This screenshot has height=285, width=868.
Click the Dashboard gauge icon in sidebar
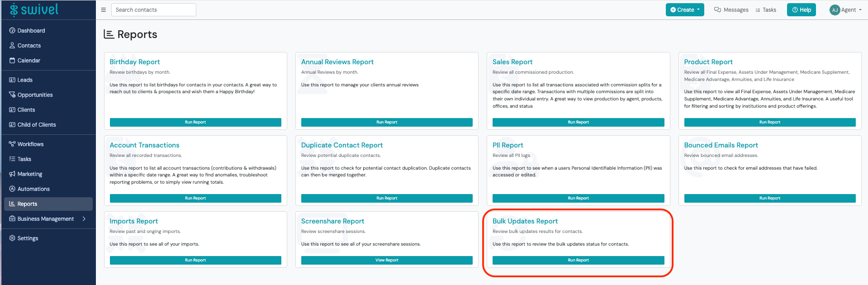tap(12, 31)
